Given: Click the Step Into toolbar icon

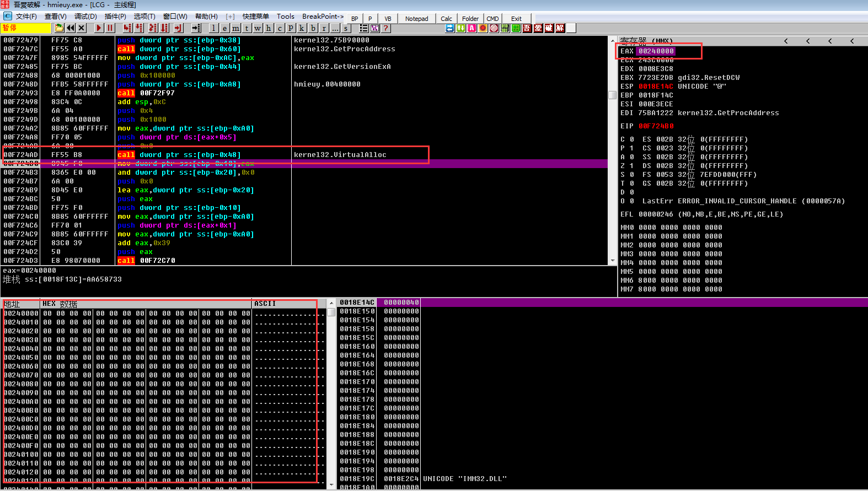Looking at the screenshot, I should 128,28.
